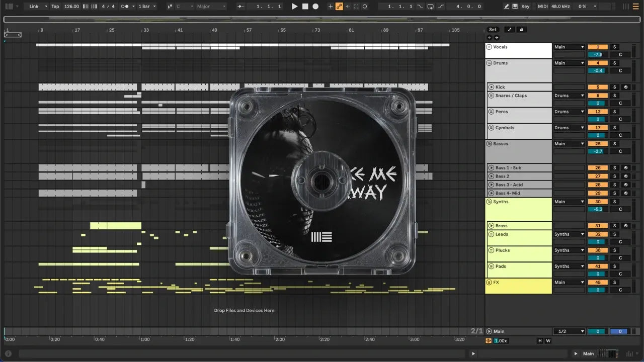644x362 pixels.
Task: Toggle the Punch-In switch icon
Action: 421,7
